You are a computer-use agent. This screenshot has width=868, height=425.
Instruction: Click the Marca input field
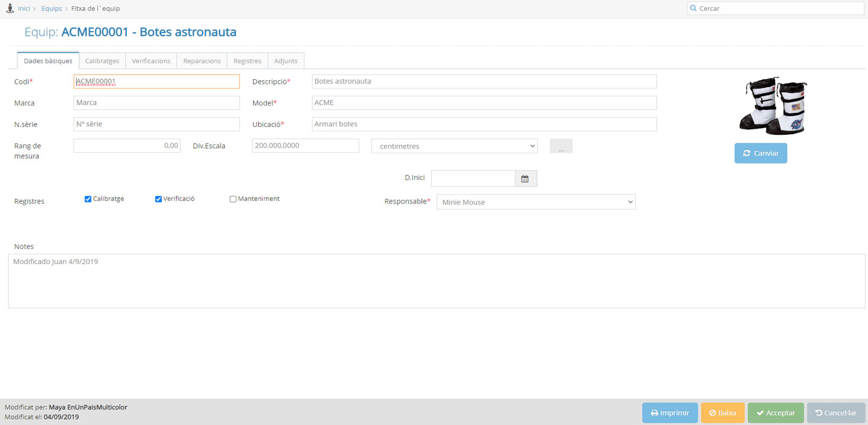tap(156, 102)
